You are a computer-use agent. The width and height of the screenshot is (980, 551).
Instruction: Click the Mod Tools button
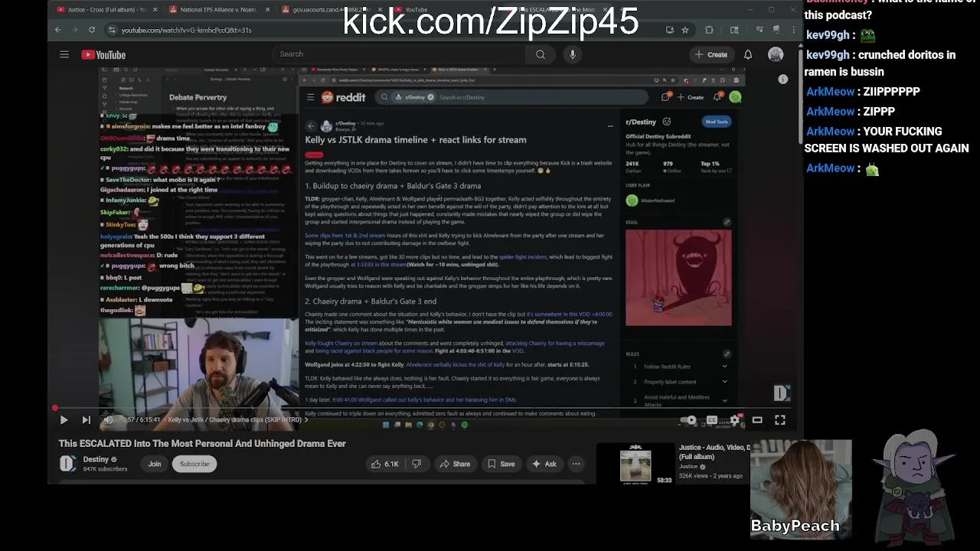point(717,122)
